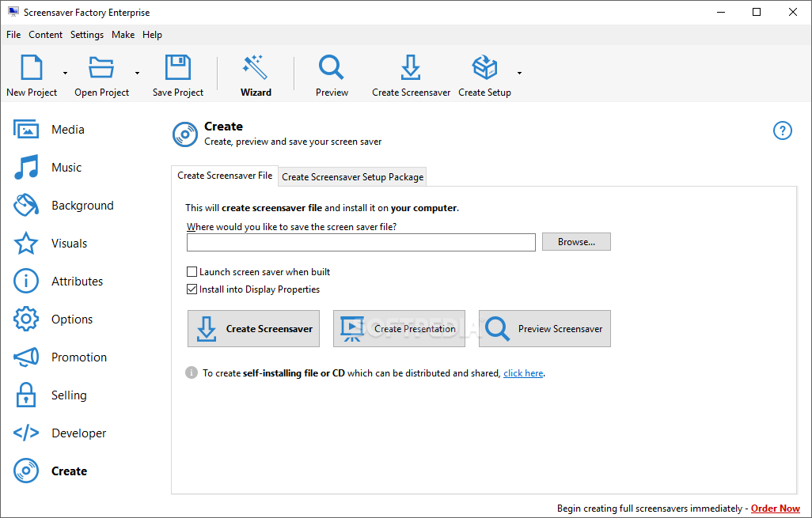Click the Create heading disc icon

coord(185,134)
